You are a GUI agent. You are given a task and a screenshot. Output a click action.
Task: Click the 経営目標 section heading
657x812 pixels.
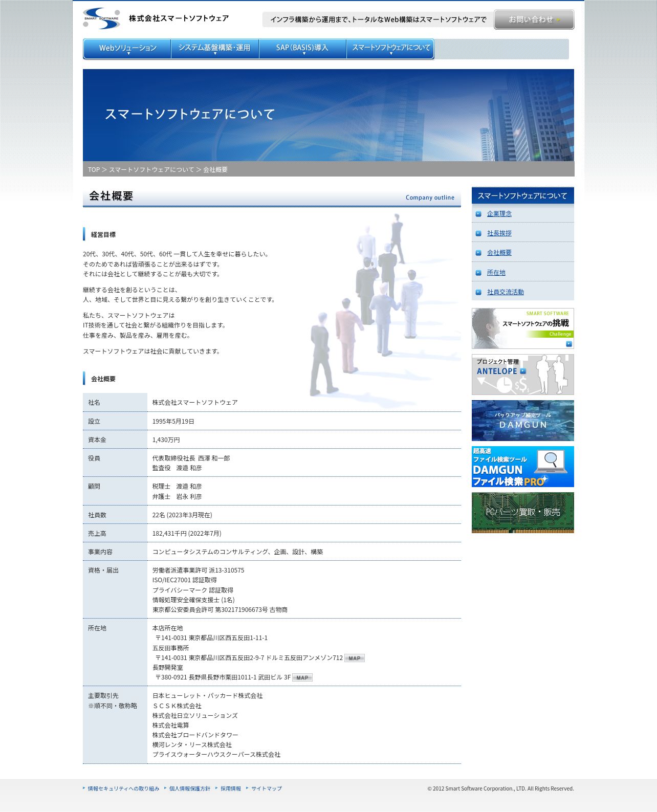103,234
